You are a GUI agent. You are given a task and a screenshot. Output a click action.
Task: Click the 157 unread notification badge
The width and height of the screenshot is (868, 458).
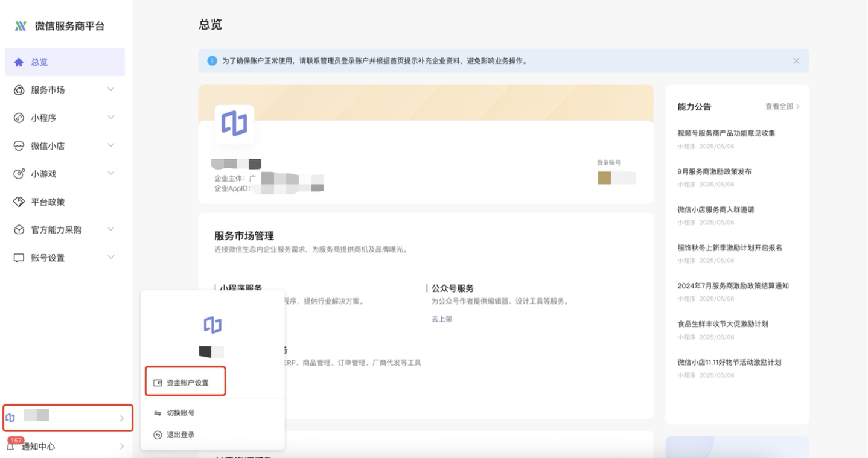pos(16,441)
